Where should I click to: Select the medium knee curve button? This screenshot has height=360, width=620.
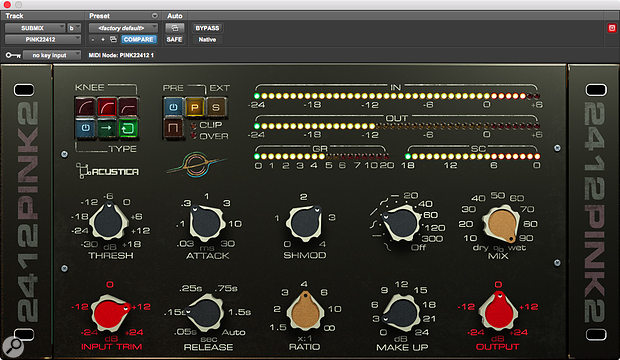pyautogui.click(x=106, y=107)
